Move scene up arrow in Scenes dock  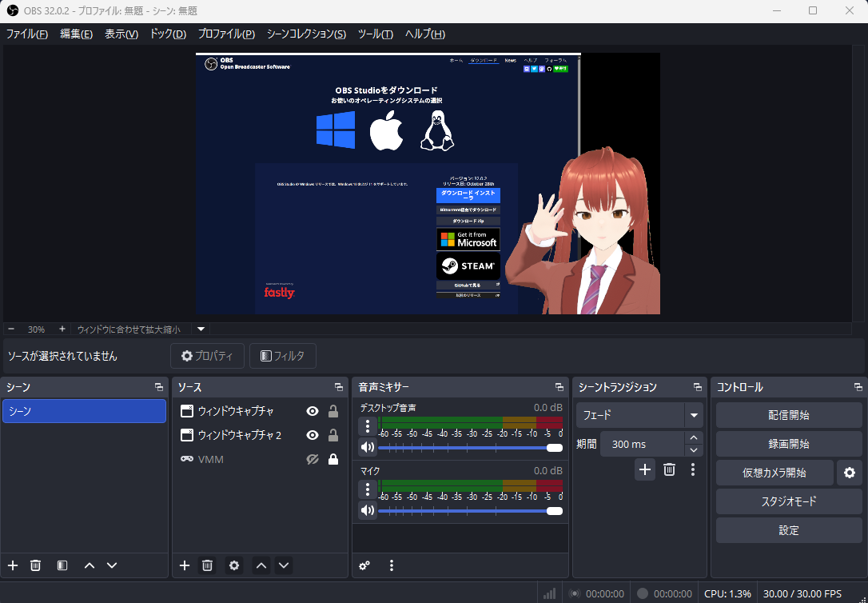point(90,565)
